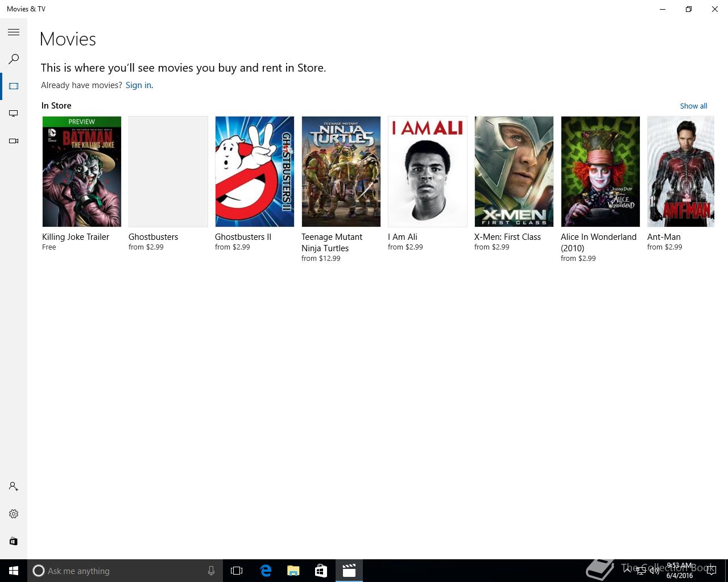Open File Explorer from the taskbar
Image resolution: width=728 pixels, height=582 pixels.
[x=293, y=571]
